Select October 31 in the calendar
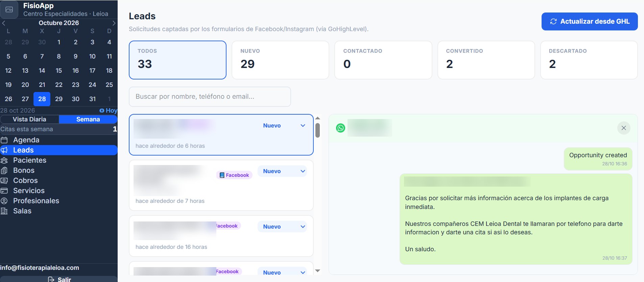This screenshot has height=282, width=644. [92, 99]
